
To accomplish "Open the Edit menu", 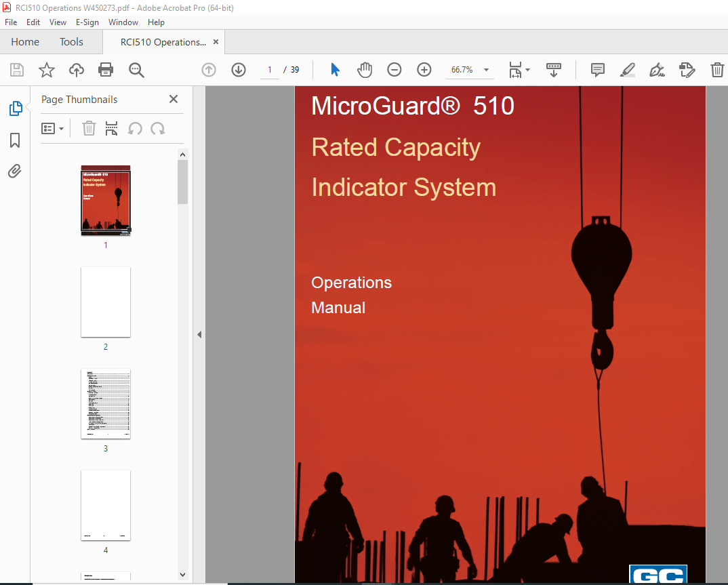I will click(x=33, y=22).
